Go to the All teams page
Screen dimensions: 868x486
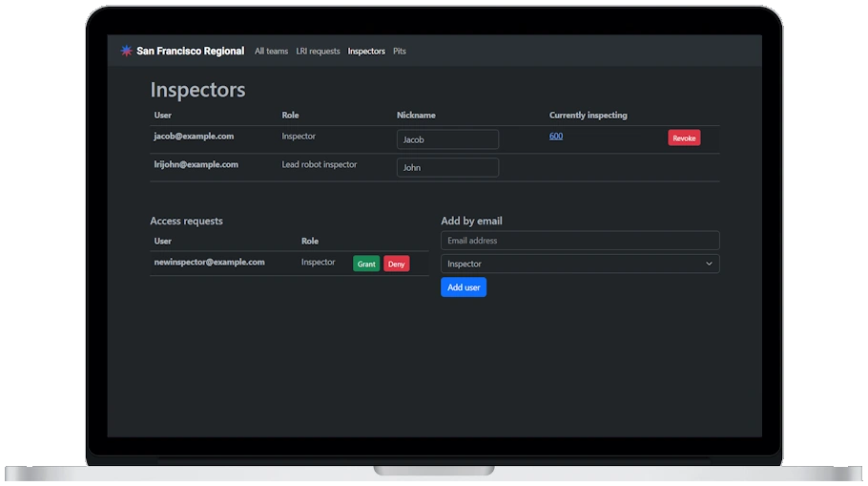pyautogui.click(x=271, y=52)
